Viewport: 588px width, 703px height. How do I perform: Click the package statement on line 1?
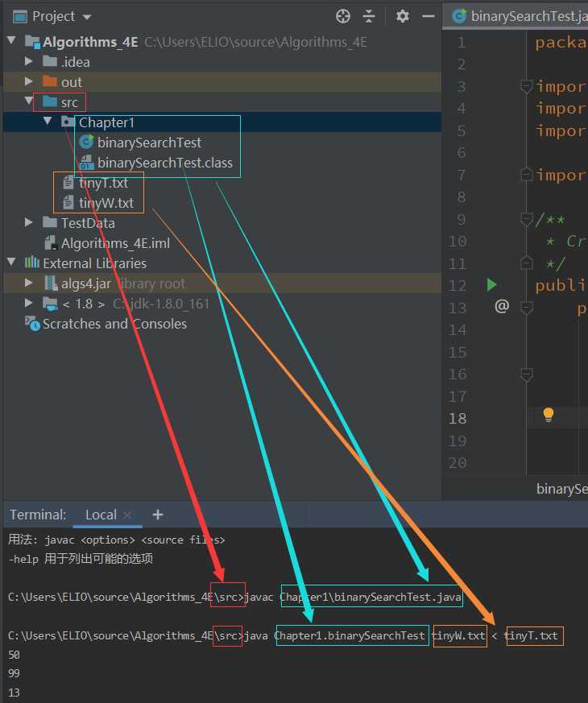coord(561,43)
